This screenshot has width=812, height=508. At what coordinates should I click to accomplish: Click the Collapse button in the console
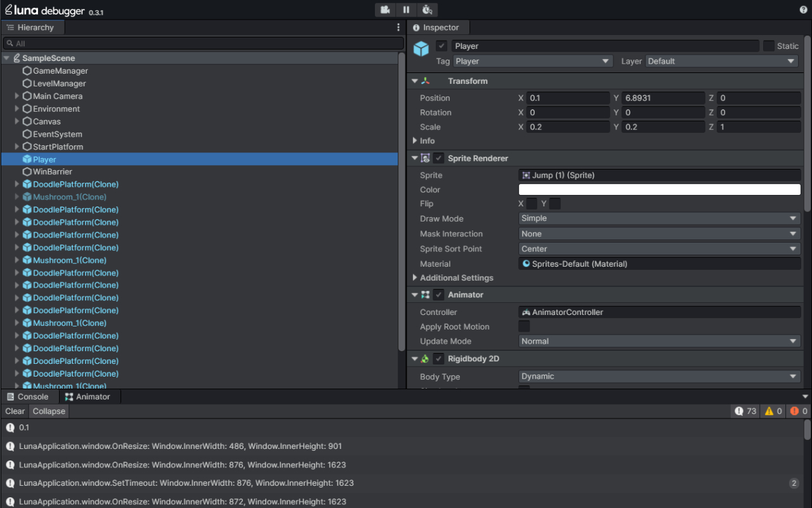pos(48,411)
